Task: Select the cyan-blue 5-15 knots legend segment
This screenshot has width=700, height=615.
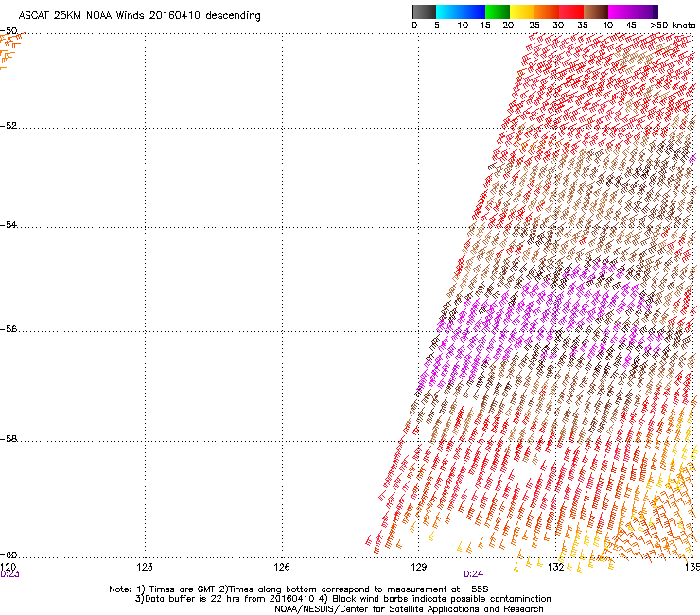Action: (461, 11)
